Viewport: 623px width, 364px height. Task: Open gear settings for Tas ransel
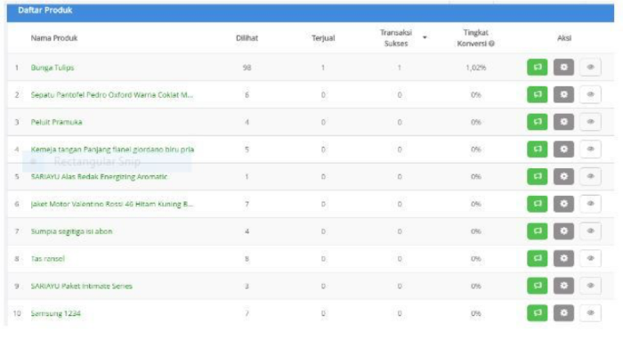point(563,259)
